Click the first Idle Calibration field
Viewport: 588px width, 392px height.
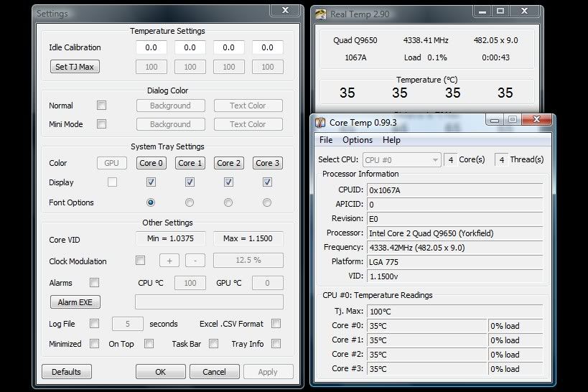pyautogui.click(x=151, y=47)
